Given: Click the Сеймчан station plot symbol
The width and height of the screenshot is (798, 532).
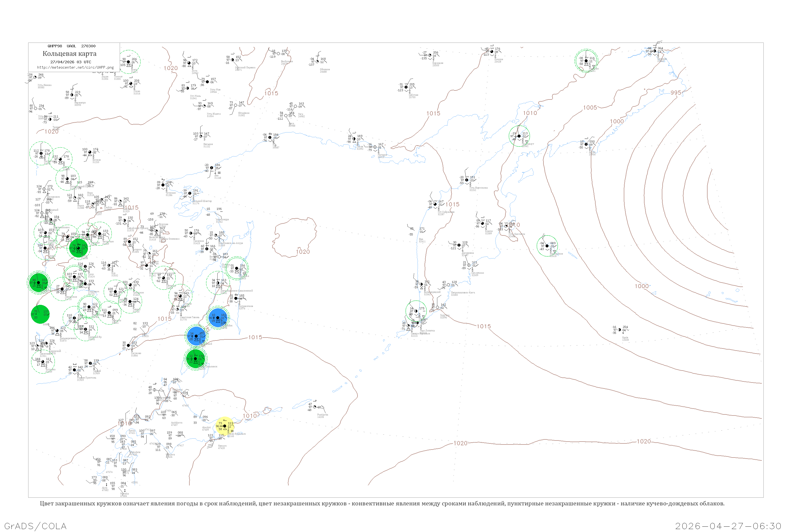Looking at the screenshot, I should pos(406,87).
